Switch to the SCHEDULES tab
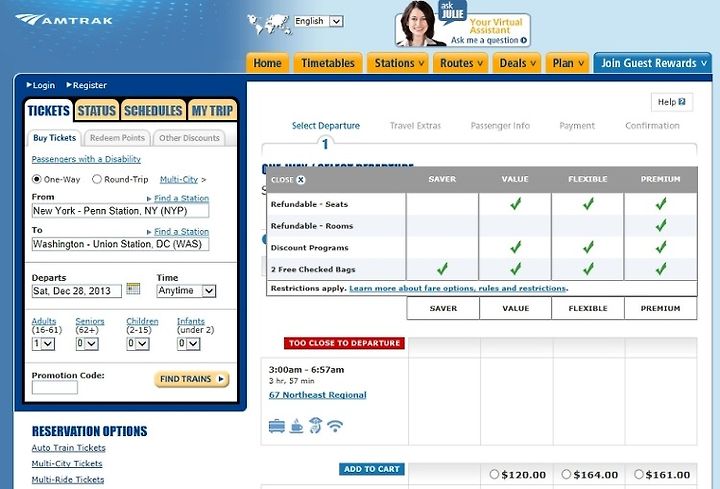 pos(153,111)
